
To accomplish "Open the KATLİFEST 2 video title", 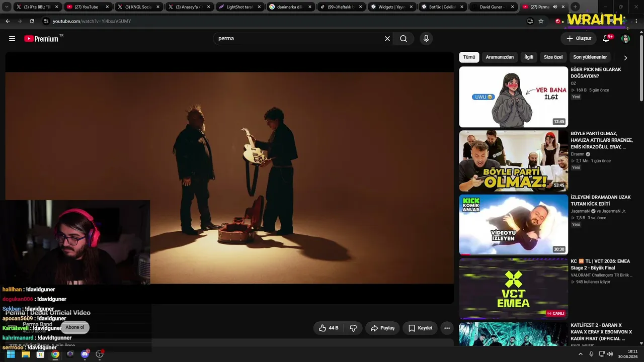I will coord(601,332).
